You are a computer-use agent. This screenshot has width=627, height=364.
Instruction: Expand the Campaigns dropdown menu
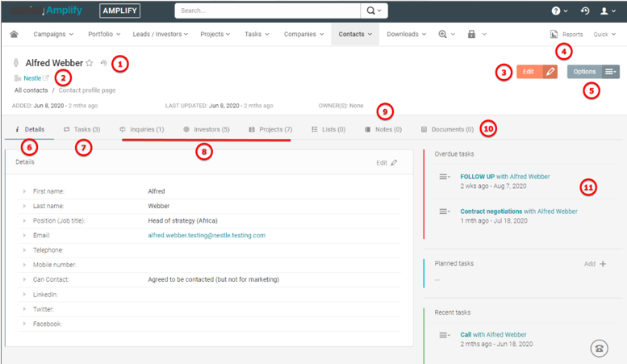(53, 34)
